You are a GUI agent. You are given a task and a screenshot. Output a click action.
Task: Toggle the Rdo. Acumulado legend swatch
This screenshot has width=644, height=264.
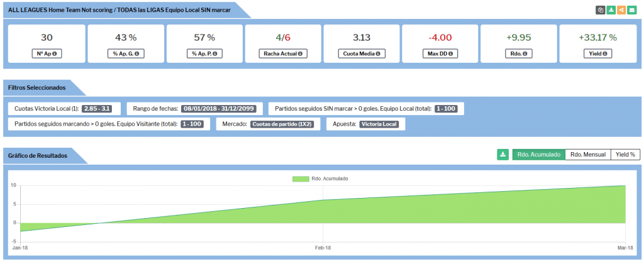[x=301, y=179]
